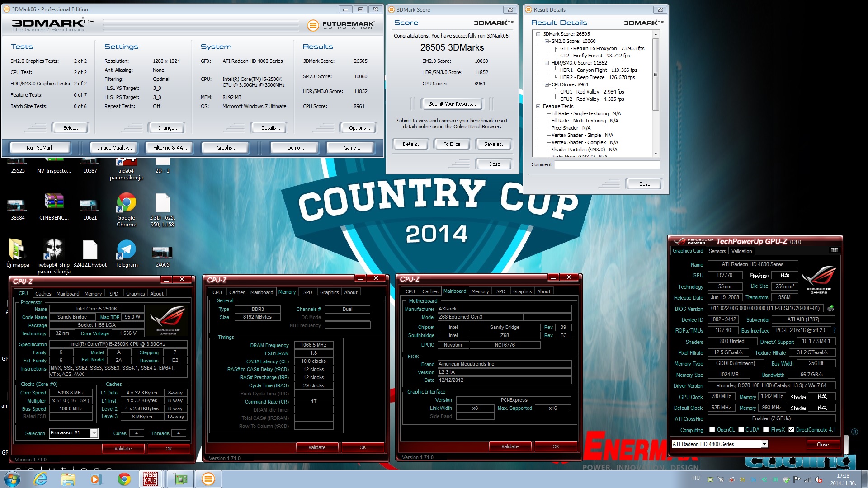The width and height of the screenshot is (868, 488).
Task: Click Submit Your Results button
Action: point(452,104)
